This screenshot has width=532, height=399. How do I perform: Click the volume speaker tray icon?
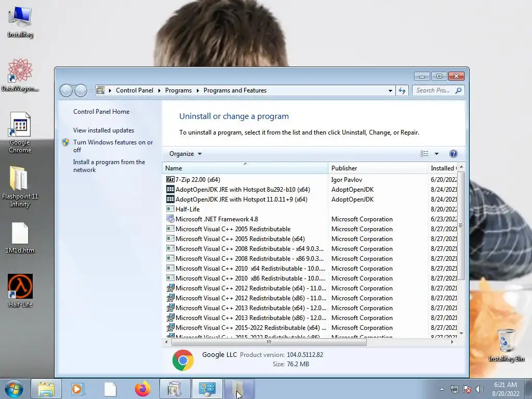pos(480,389)
